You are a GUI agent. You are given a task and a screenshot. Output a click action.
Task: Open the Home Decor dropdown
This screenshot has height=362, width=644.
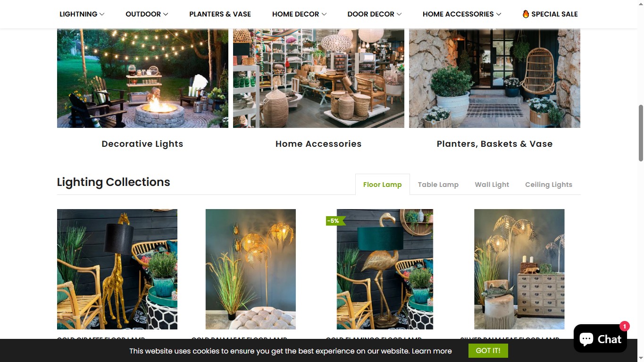(x=299, y=14)
